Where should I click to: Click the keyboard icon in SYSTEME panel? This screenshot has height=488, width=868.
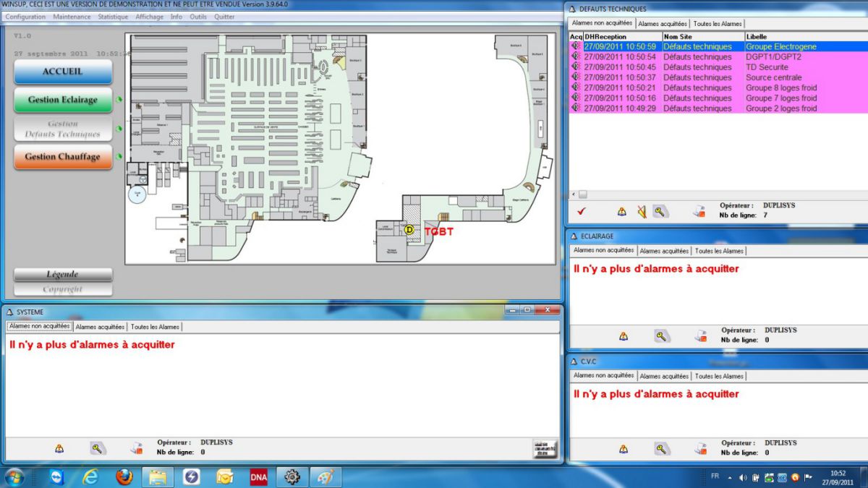[x=546, y=448]
